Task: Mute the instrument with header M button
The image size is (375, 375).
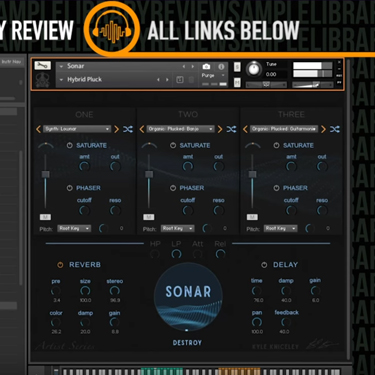Action: 237,82
